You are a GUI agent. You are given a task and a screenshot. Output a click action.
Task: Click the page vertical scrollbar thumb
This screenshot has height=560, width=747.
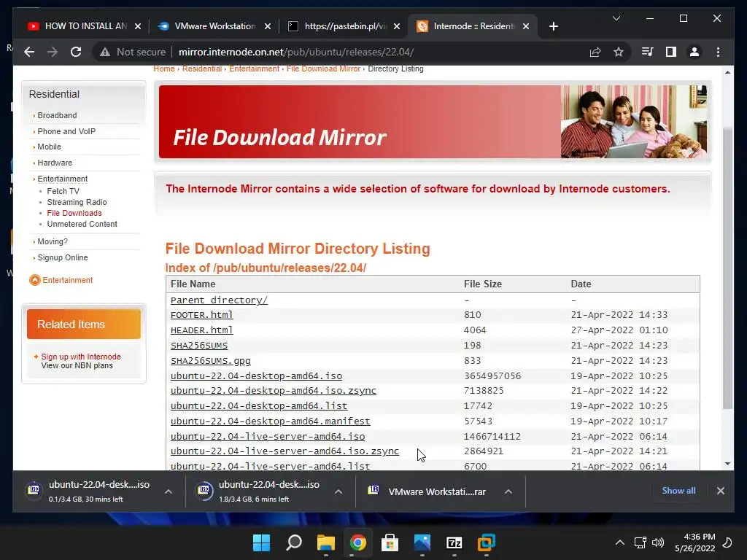coord(727,268)
